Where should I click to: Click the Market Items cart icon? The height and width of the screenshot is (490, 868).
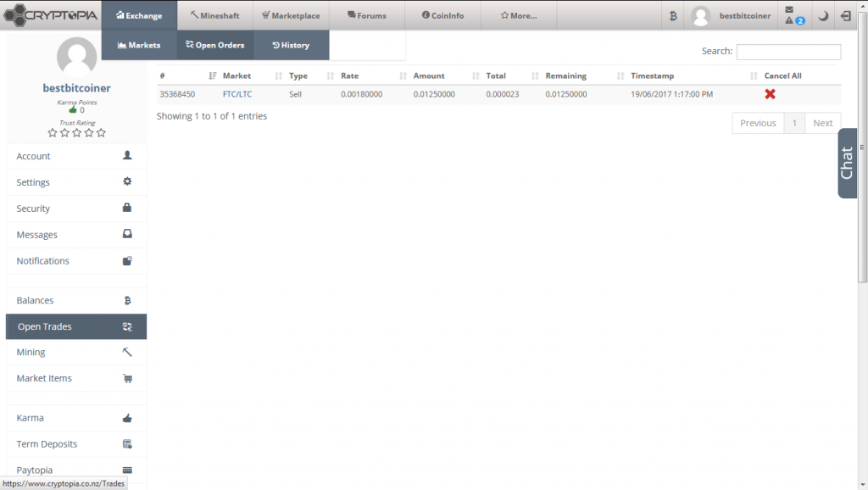pyautogui.click(x=127, y=379)
